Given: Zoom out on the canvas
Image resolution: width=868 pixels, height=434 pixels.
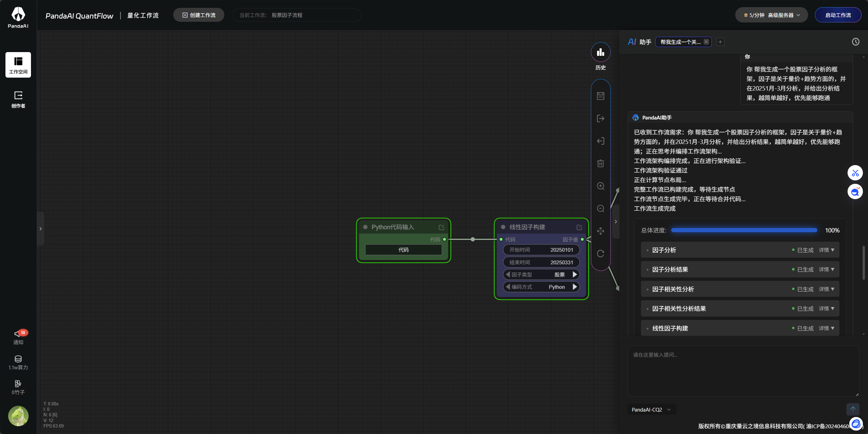Looking at the screenshot, I should point(600,208).
